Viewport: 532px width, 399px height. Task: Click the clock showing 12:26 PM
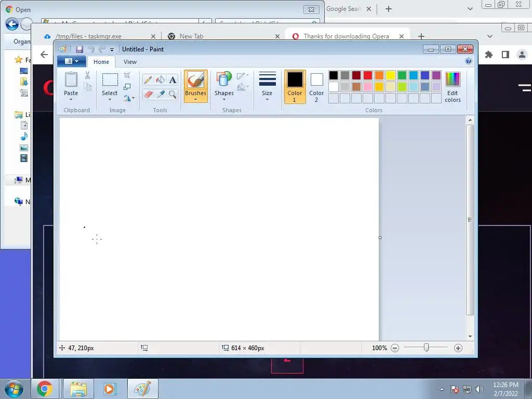tap(506, 385)
